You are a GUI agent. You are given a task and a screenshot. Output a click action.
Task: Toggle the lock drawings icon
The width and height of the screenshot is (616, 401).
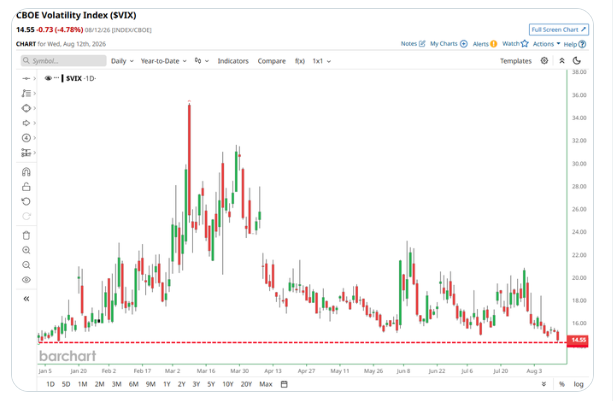(26, 187)
